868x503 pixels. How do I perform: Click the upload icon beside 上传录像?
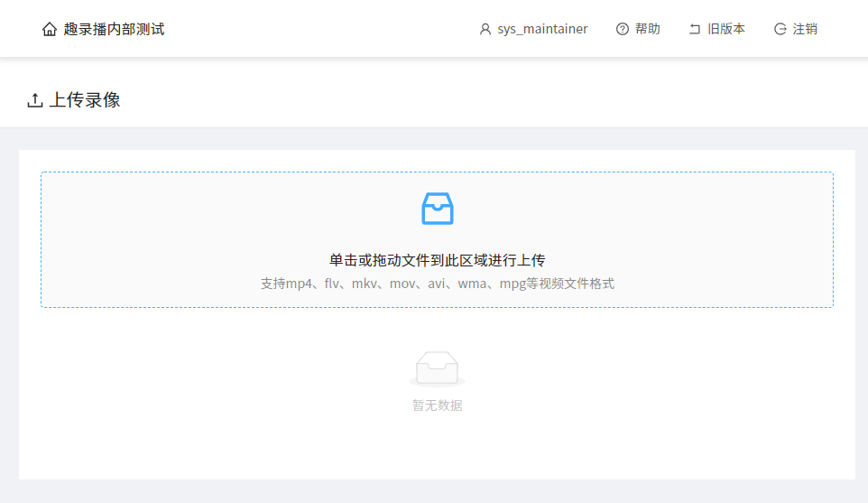pos(35,100)
